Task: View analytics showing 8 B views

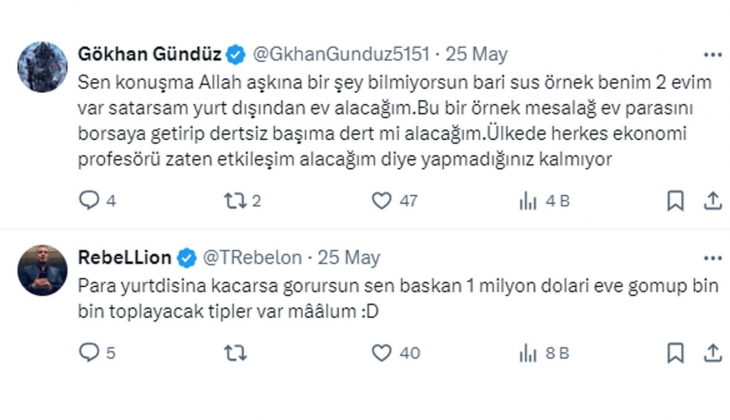Action: 528,353
